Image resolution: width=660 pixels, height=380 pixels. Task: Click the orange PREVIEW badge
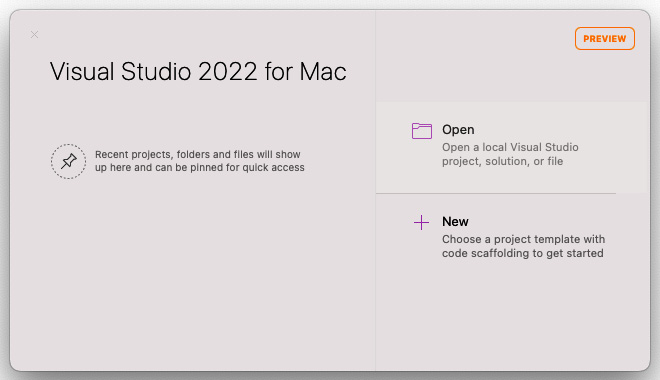604,39
